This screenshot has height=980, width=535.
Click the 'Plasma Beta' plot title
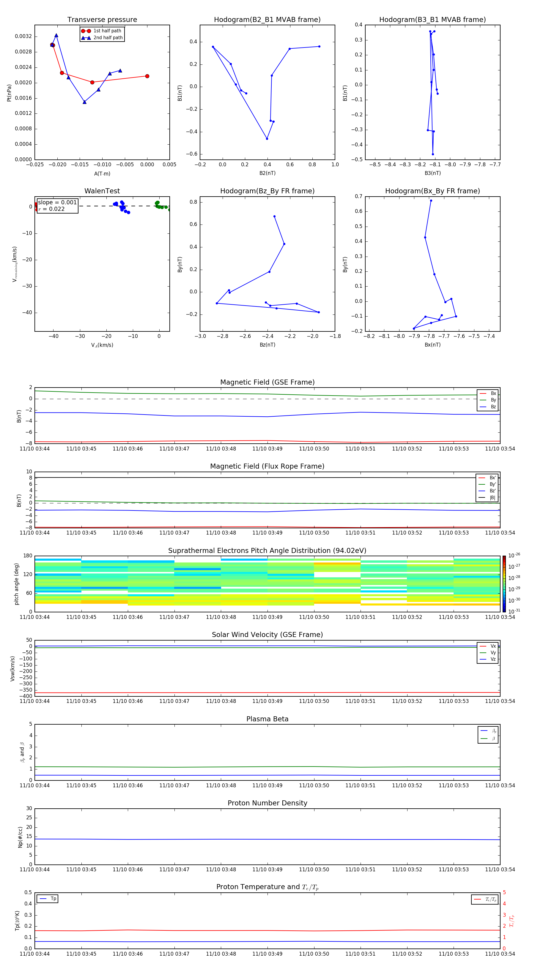tap(267, 719)
